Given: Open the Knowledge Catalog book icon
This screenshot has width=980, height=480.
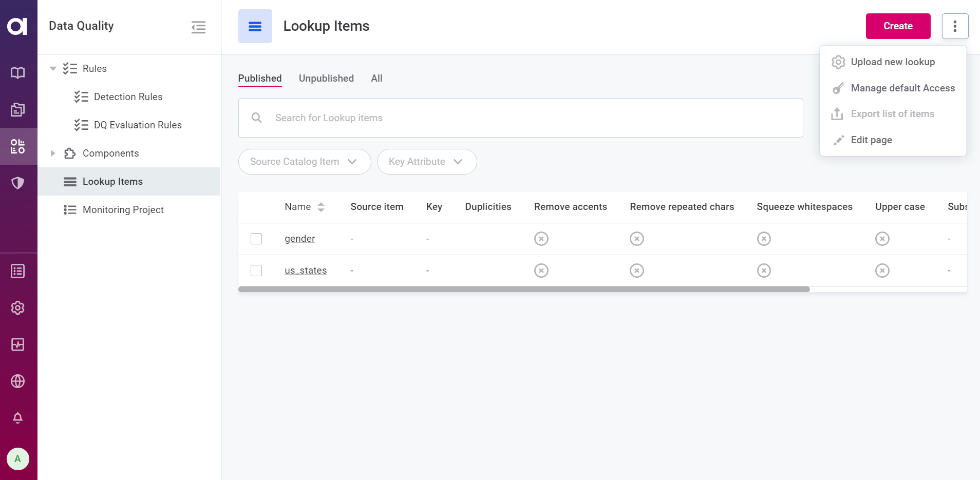Looking at the screenshot, I should 18,73.
